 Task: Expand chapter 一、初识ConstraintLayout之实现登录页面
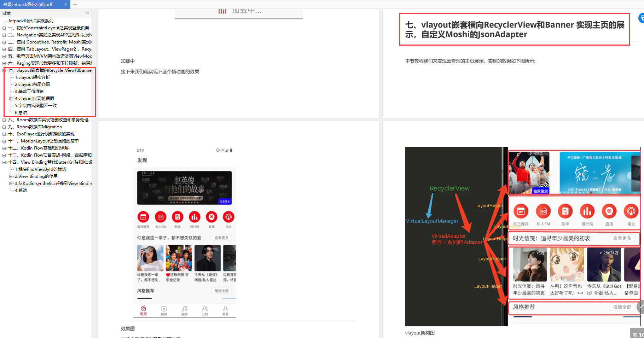coord(4,28)
